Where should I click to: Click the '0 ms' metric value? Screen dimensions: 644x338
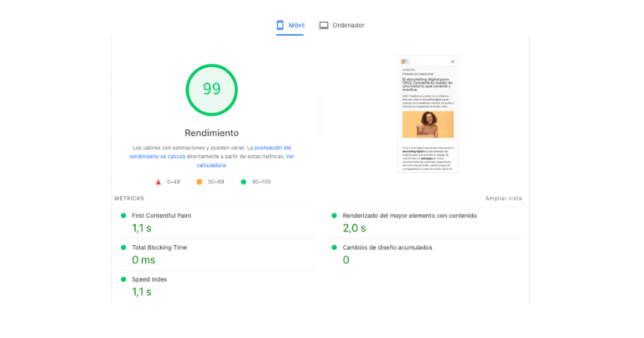coord(143,260)
